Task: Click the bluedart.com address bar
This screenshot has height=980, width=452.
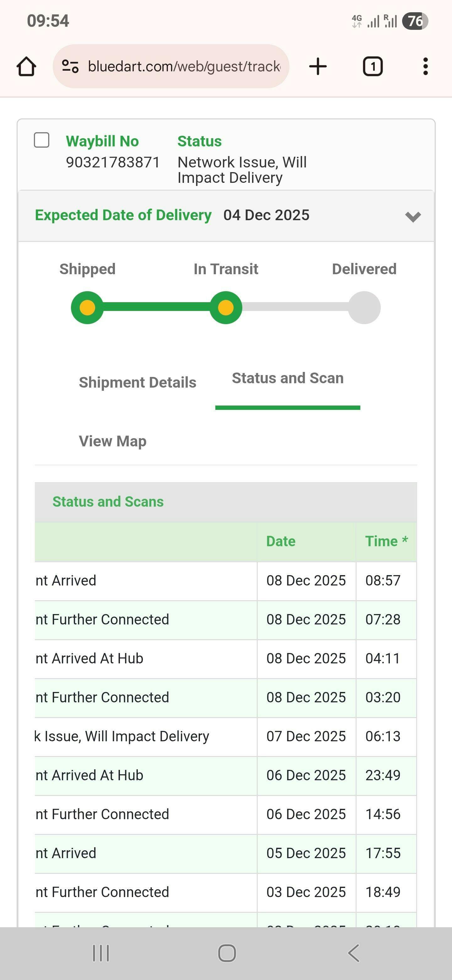Action: point(184,67)
